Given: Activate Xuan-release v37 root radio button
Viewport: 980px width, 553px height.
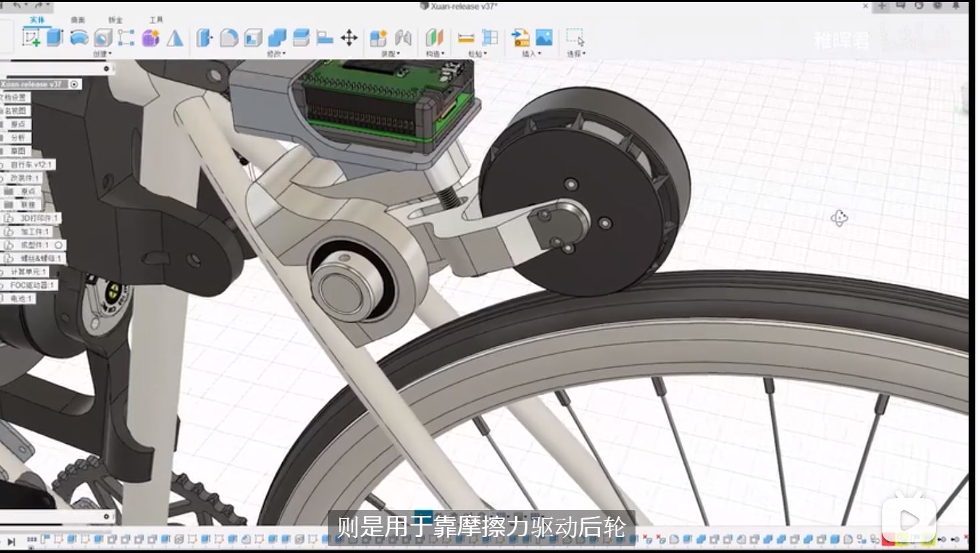Looking at the screenshot, I should [74, 84].
